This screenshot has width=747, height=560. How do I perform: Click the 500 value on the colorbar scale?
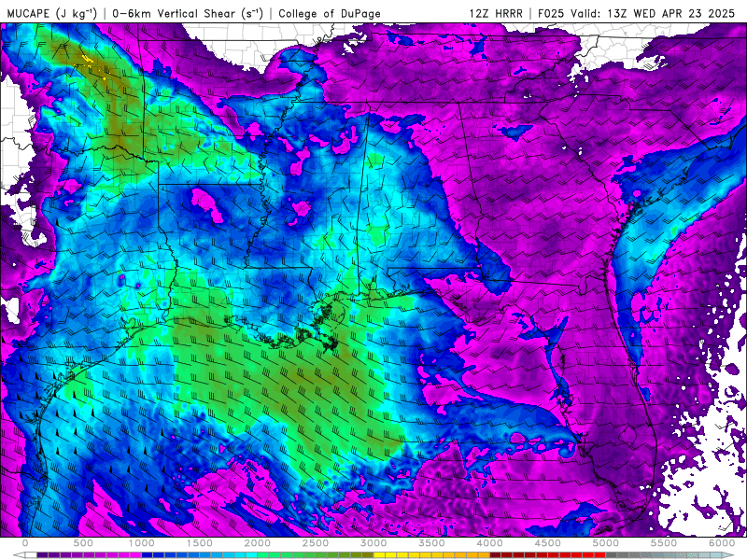coord(83,543)
